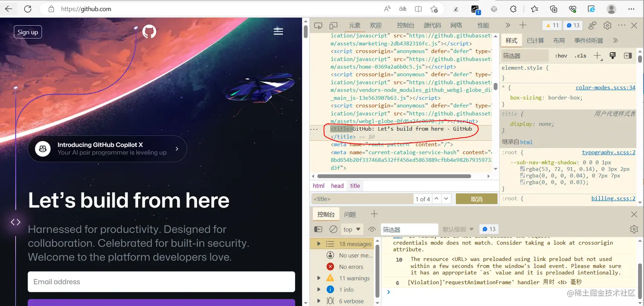The height and width of the screenshot is (306, 644).
Task: Toggle the console sidebar panel
Action: pyautogui.click(x=318, y=229)
